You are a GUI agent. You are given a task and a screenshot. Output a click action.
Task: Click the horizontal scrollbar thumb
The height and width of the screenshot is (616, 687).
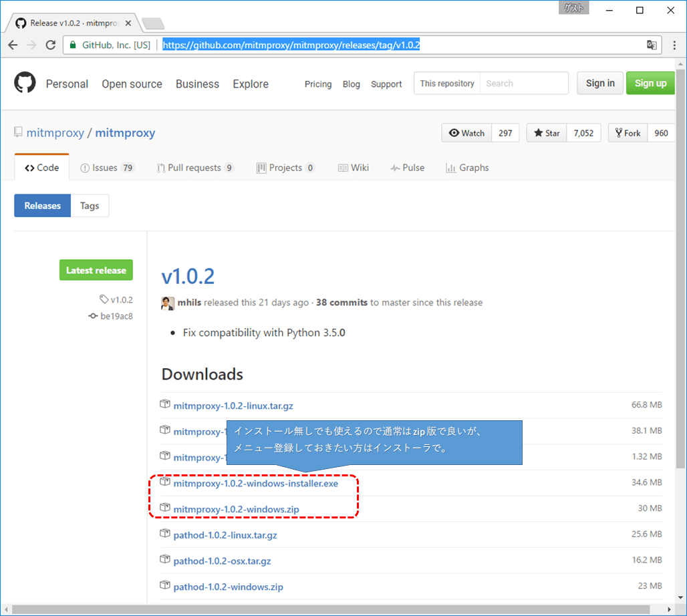pos(331,609)
